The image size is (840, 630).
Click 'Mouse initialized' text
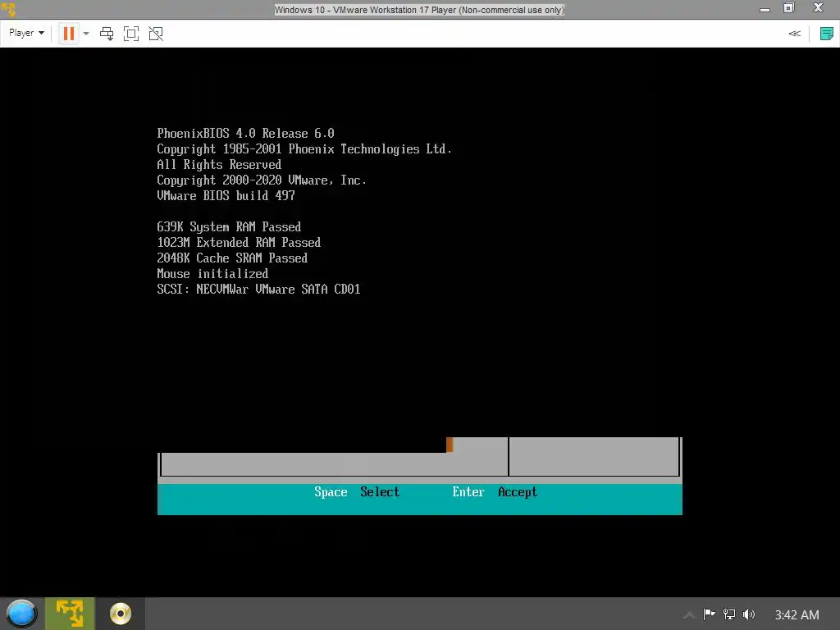[x=212, y=273]
